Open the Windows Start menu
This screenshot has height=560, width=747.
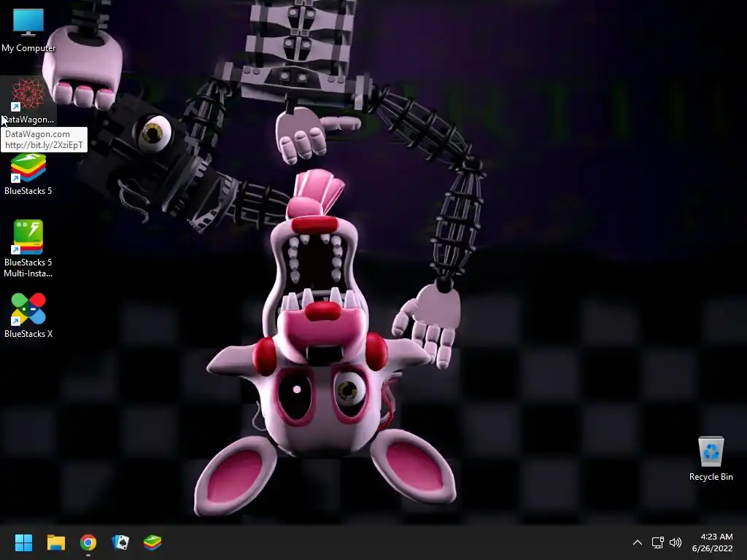point(23,542)
